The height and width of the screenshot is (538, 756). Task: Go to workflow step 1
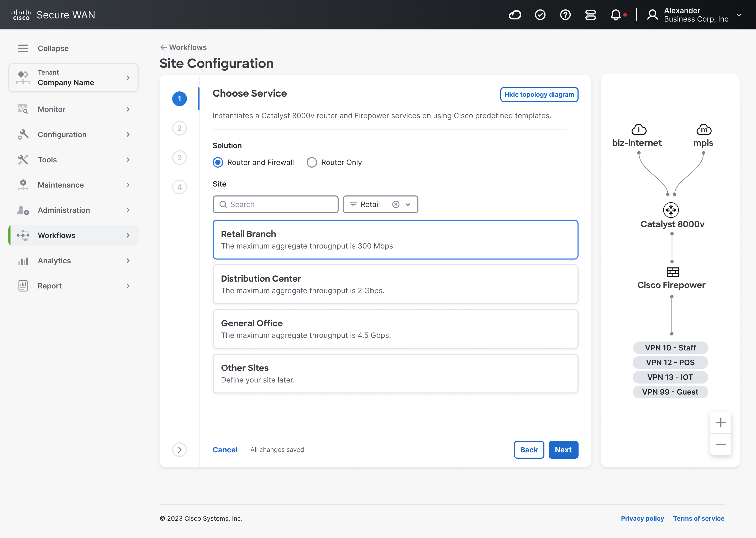tap(179, 99)
